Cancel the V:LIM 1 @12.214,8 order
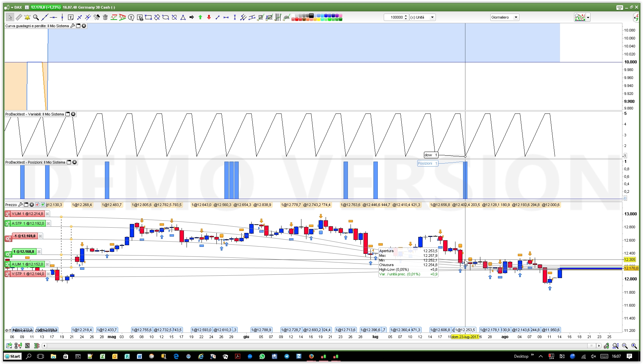The image size is (643, 364). click(x=47, y=214)
